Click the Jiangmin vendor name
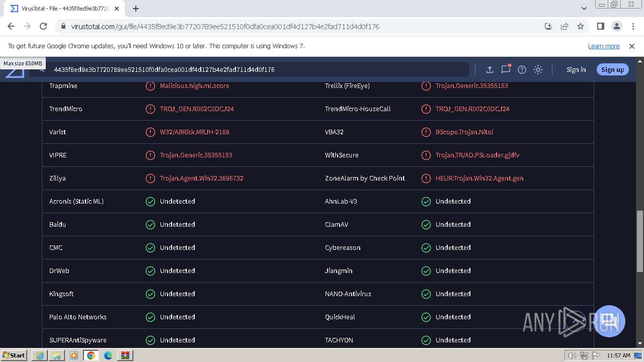The width and height of the screenshot is (644, 362). tap(339, 270)
